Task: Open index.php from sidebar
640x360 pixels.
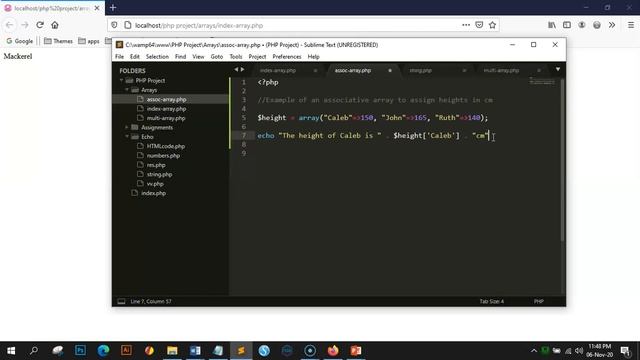Action: [153, 193]
